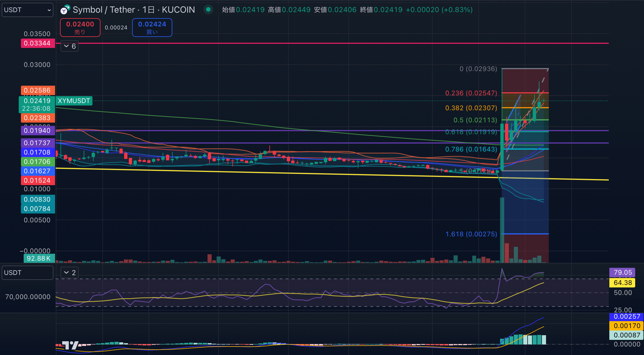The image size is (644, 355).
Task: Click the 92.88K volume label
Action: pyautogui.click(x=39, y=258)
